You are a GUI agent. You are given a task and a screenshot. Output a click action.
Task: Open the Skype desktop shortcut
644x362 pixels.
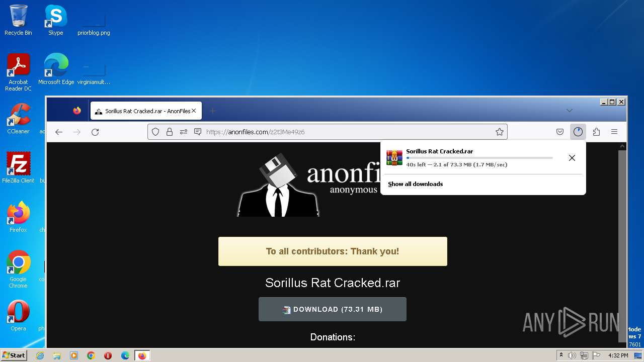tap(55, 20)
